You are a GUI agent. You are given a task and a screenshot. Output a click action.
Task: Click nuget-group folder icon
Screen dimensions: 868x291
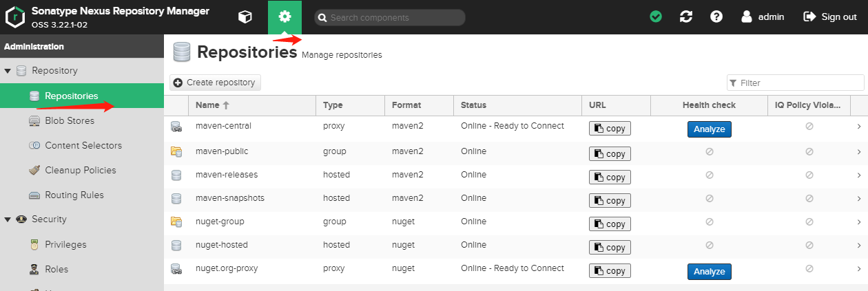click(176, 222)
